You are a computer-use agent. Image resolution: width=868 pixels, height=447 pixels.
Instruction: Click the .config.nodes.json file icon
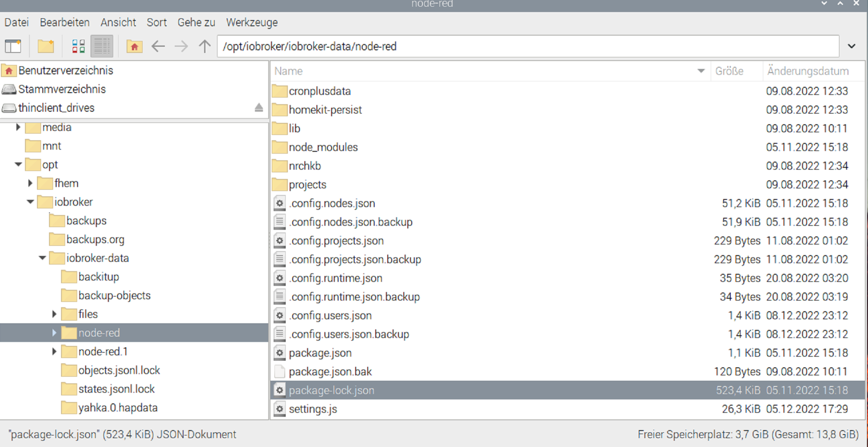279,203
